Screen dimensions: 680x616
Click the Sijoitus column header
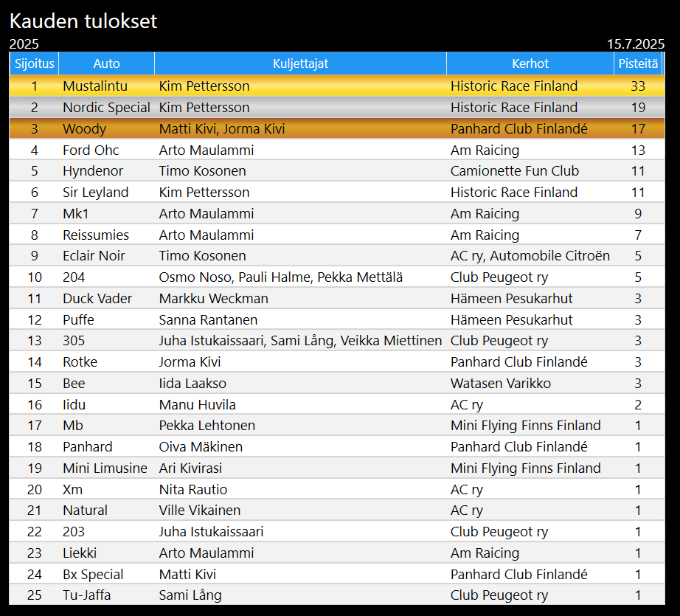coord(34,63)
